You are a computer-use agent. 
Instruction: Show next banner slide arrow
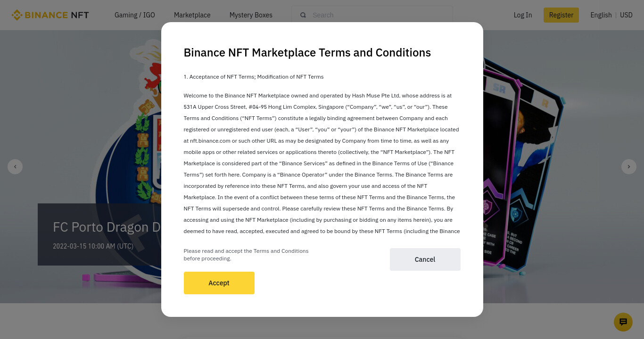629,167
